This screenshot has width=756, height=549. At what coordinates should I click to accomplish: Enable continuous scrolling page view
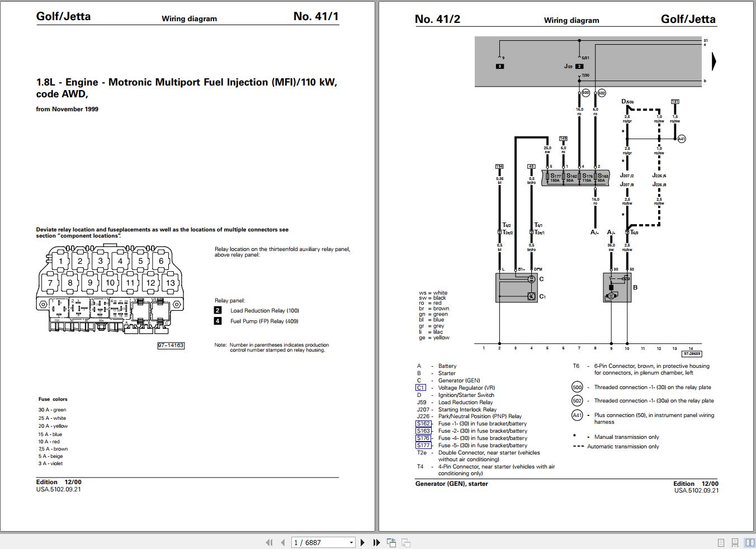pos(735,543)
